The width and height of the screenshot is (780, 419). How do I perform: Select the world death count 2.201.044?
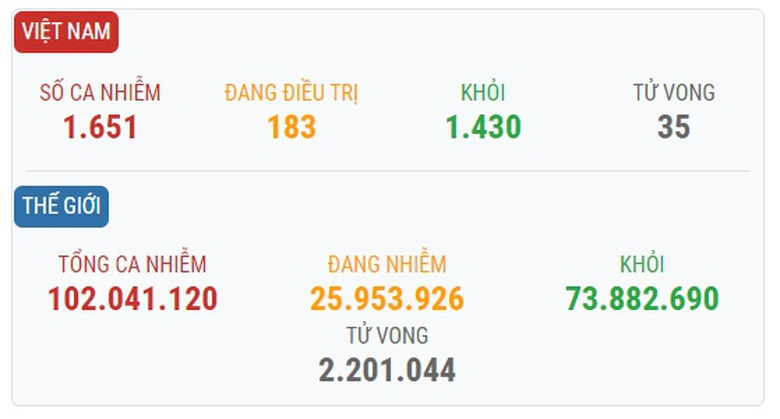point(386,370)
